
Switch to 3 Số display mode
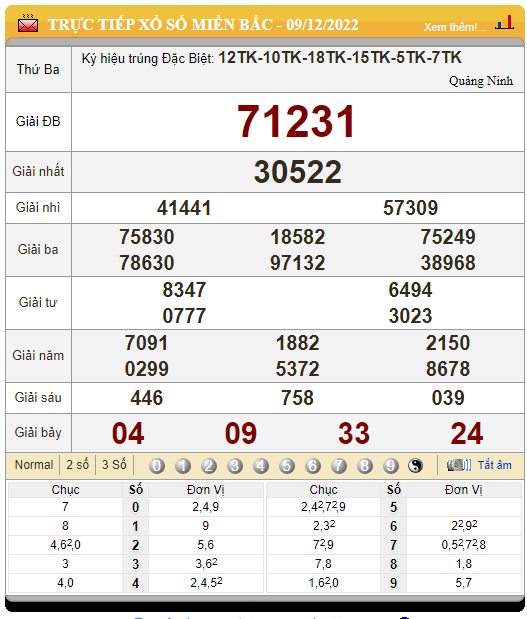[114, 465]
